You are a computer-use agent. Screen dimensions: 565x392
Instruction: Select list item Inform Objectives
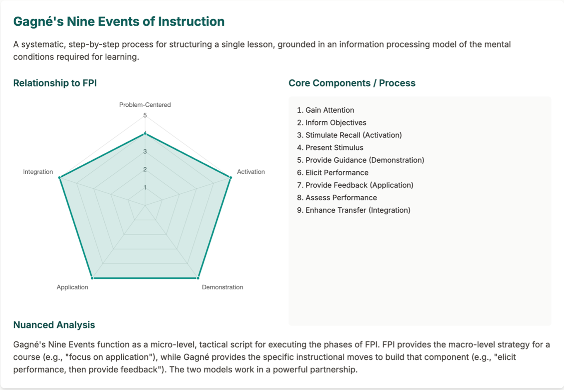point(332,123)
